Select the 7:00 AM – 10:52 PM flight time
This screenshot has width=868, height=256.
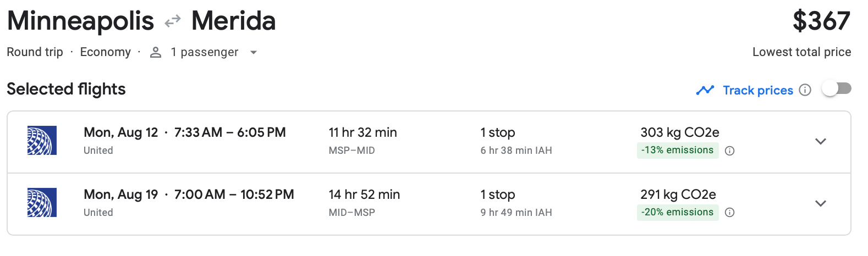(x=234, y=194)
